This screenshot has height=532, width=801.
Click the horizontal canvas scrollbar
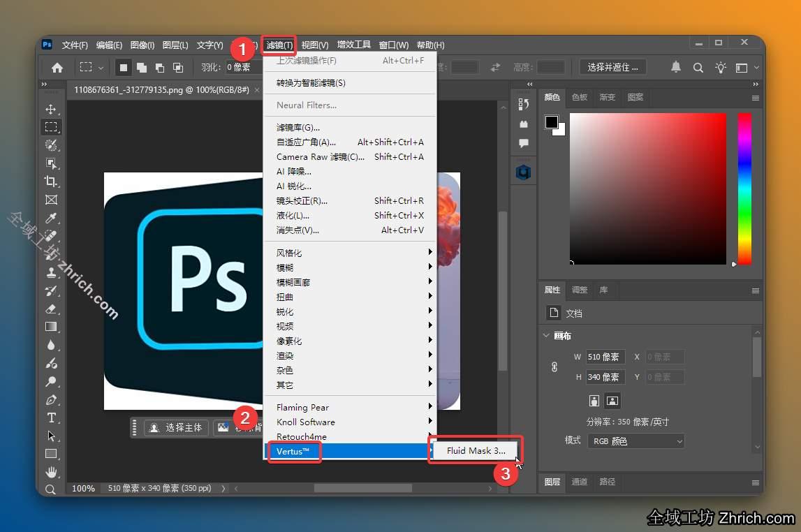pyautogui.click(x=363, y=489)
